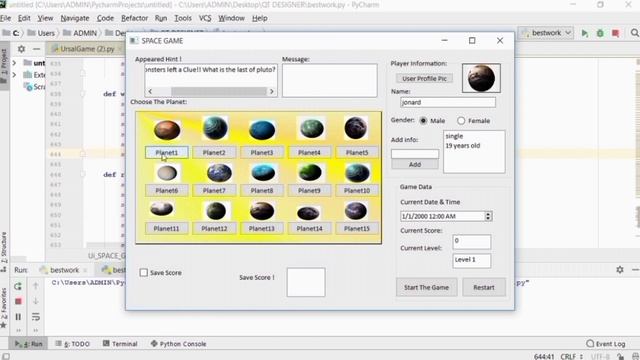Screen dimensions: 640x360
Task: Expand the untitled project tree node
Action: pos(14,63)
